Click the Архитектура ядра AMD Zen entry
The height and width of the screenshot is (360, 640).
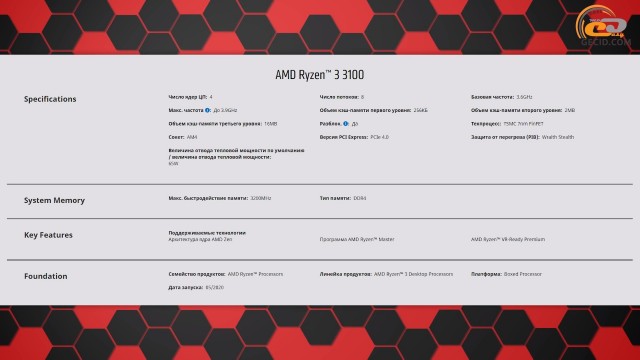point(200,239)
